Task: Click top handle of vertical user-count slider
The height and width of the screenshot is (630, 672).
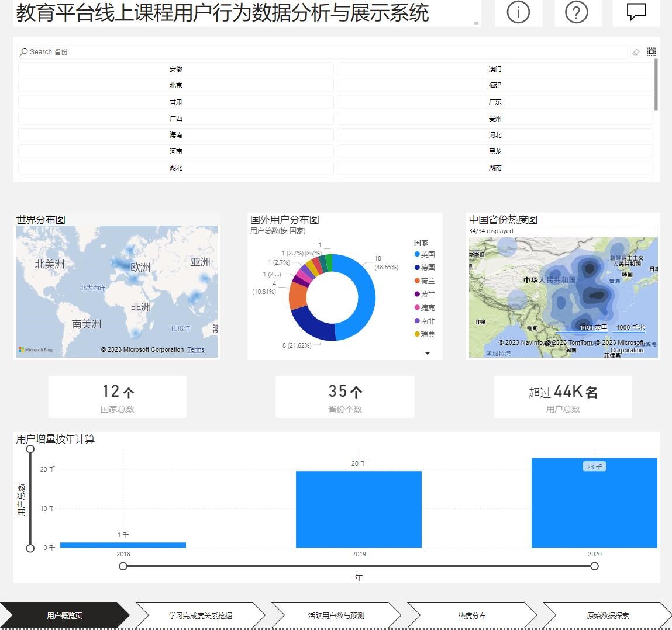Action: 30,449
